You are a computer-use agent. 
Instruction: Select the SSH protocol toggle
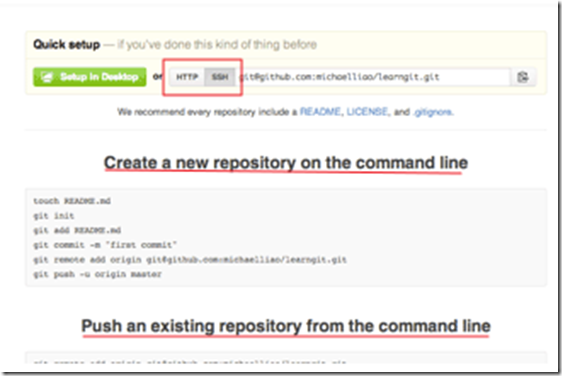220,77
